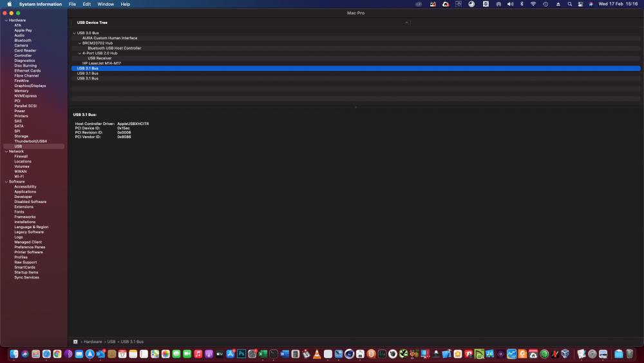
Task: Click the clock showing Wed 17 Feb
Action: 618,4
